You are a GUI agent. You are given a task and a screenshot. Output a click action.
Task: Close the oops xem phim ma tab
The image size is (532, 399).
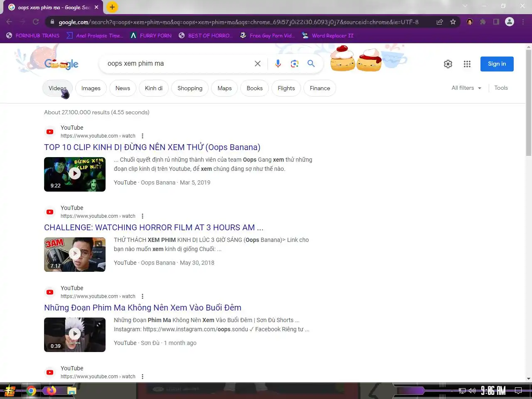point(96,7)
